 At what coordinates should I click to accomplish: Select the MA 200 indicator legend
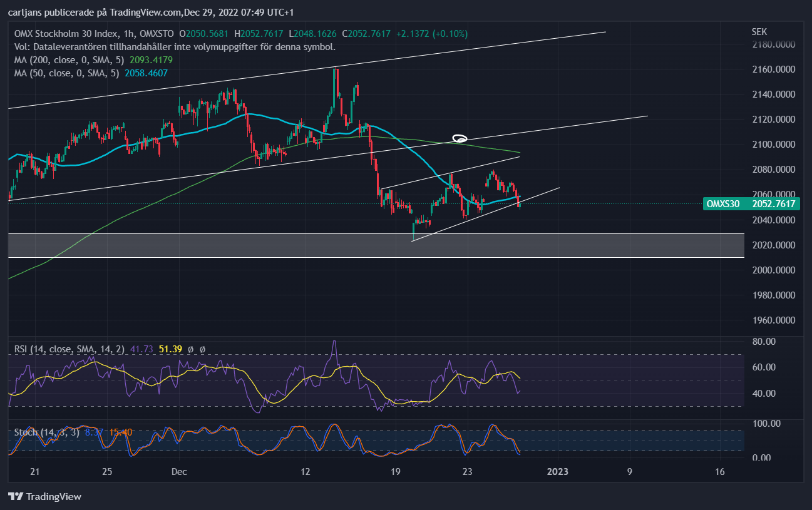[93, 60]
